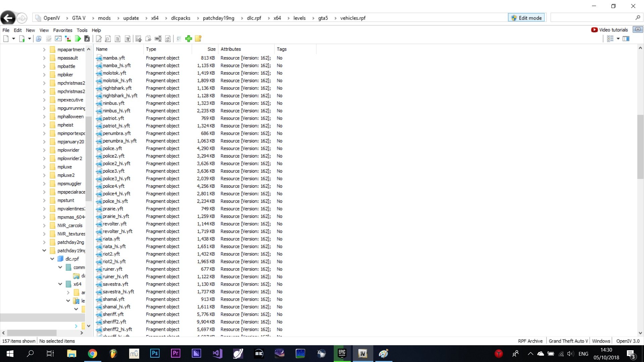Open the Favorites menu
Screen dimensions: 644x362
(62, 30)
